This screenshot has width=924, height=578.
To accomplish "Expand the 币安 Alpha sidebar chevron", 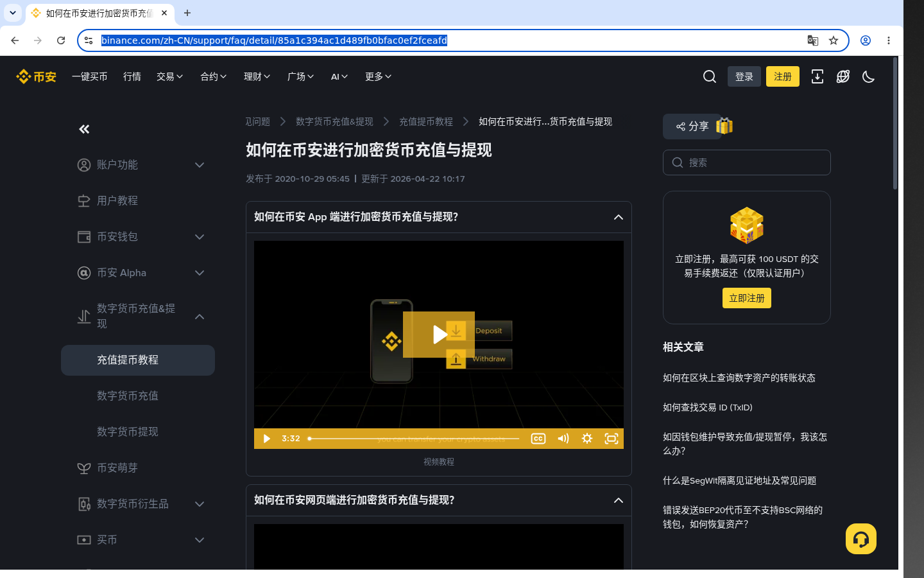I will pyautogui.click(x=200, y=273).
